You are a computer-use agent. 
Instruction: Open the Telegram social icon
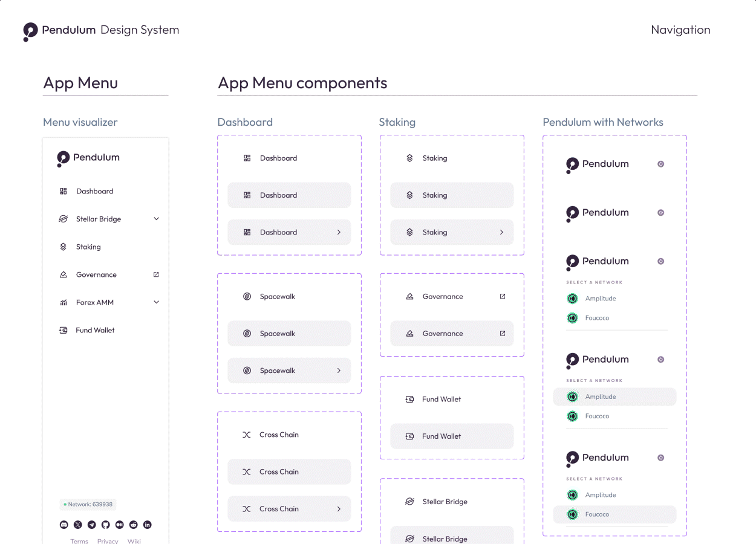(92, 525)
